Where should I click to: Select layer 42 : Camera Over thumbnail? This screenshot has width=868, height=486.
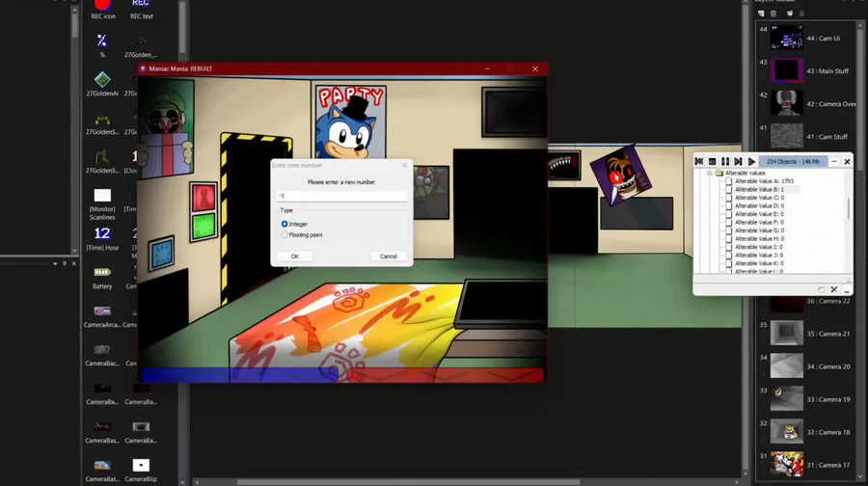click(787, 103)
